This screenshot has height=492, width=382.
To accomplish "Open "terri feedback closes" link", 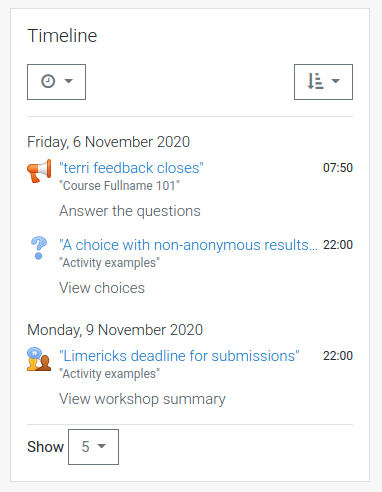I will pos(131,168).
